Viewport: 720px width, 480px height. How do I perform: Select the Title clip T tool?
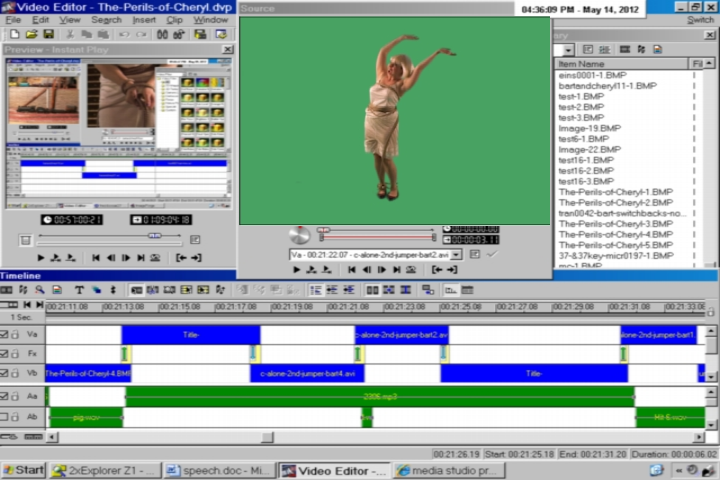(x=79, y=290)
